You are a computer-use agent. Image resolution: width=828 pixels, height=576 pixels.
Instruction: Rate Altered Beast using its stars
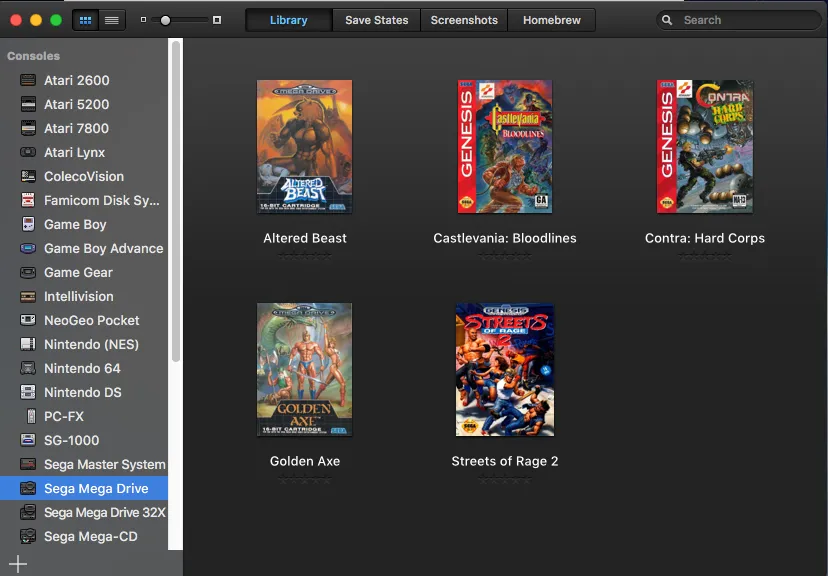(305, 256)
